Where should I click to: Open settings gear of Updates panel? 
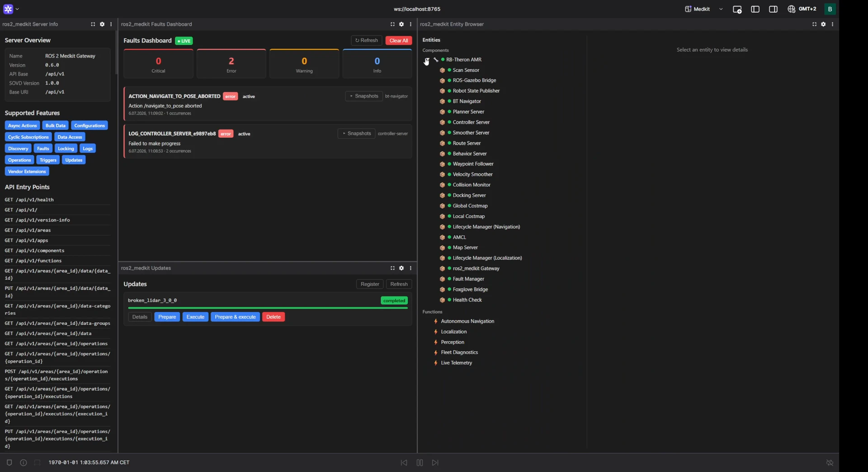click(401, 268)
